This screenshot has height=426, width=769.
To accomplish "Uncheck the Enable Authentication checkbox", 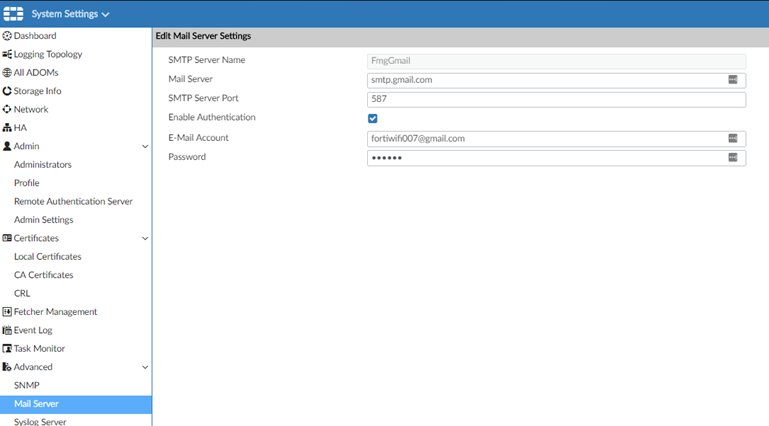I will (x=373, y=118).
